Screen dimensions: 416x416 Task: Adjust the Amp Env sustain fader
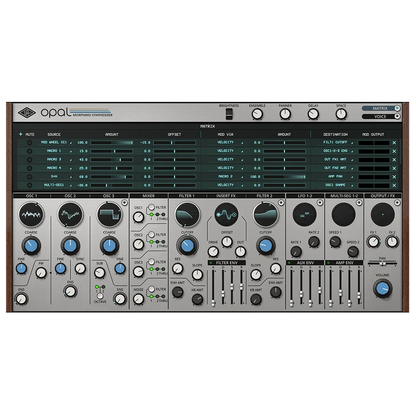tap(350, 287)
